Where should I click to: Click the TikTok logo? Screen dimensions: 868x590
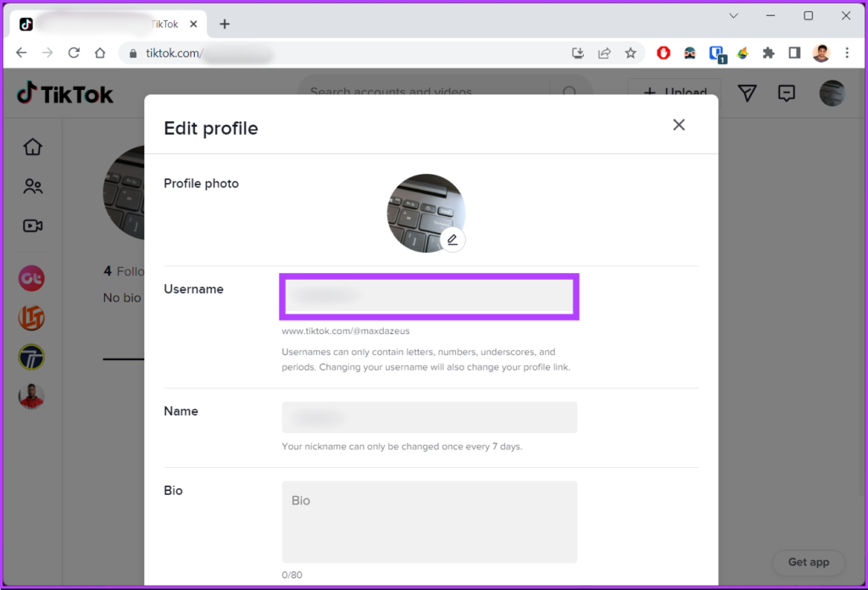(x=65, y=93)
